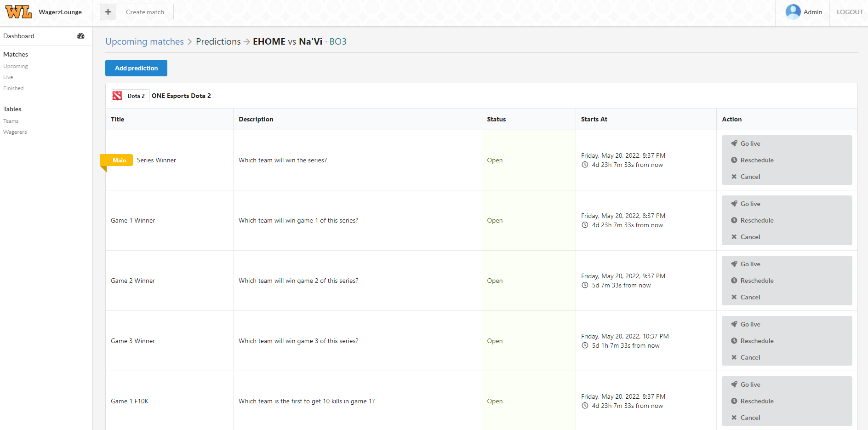Open Wagerers under Tables

(15, 132)
